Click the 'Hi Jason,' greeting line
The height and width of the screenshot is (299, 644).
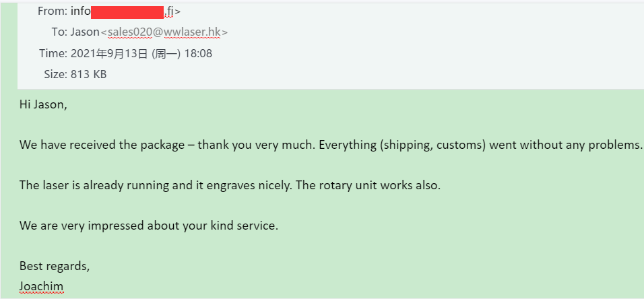[x=43, y=105]
